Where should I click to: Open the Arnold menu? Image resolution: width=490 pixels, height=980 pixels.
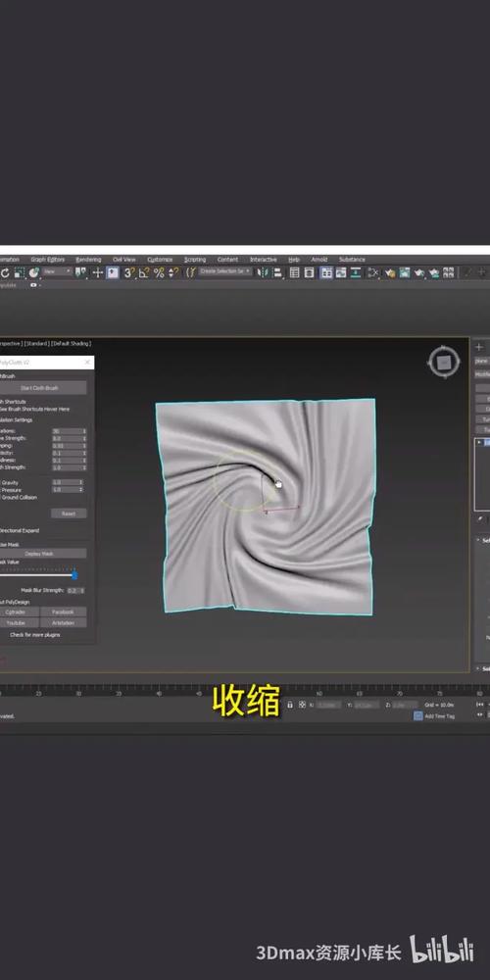pyautogui.click(x=319, y=260)
